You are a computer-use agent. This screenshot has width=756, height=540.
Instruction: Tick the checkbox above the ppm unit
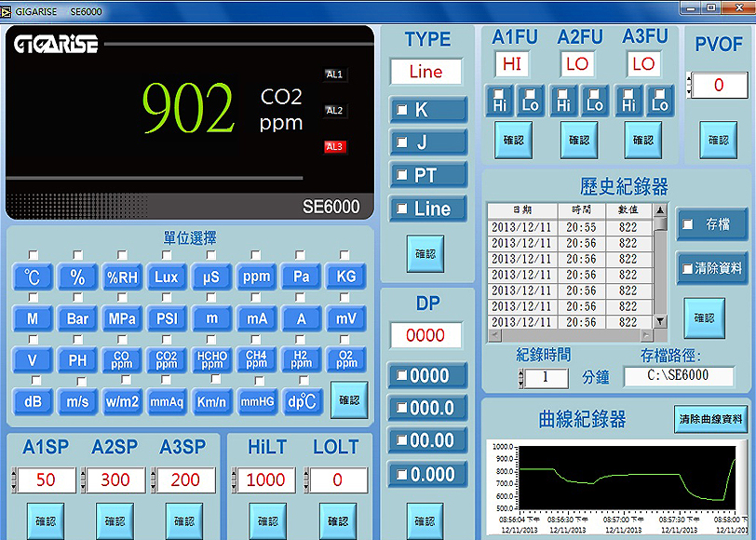[255, 254]
